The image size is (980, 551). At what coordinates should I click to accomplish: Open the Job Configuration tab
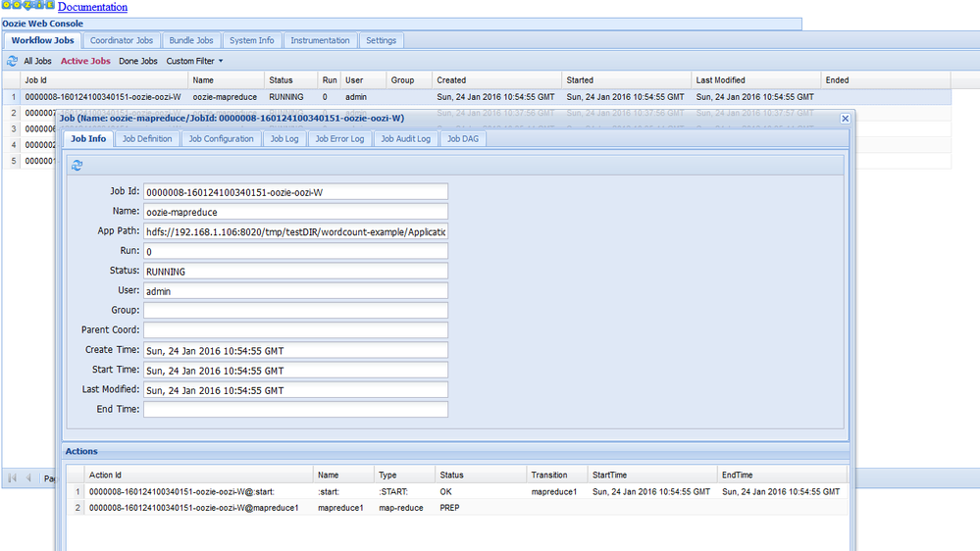coord(222,138)
